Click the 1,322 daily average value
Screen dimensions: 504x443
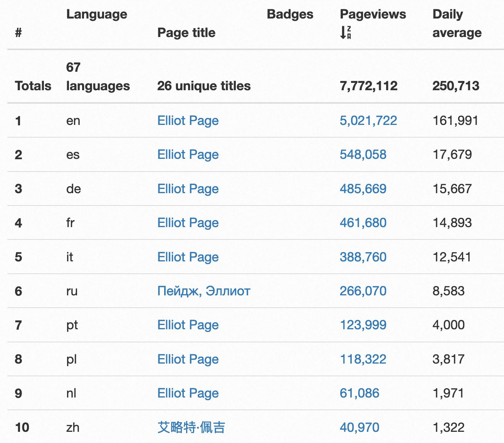(449, 427)
